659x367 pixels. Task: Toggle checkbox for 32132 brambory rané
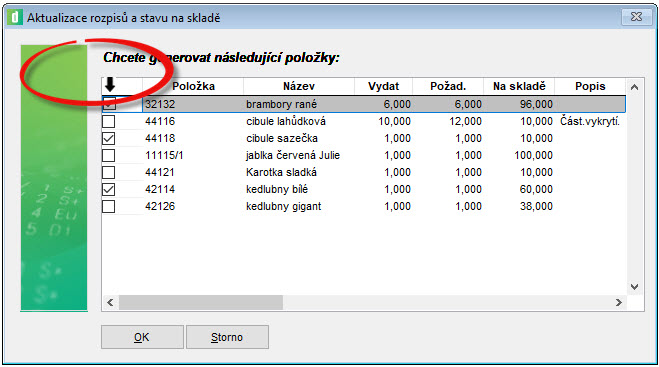point(109,104)
